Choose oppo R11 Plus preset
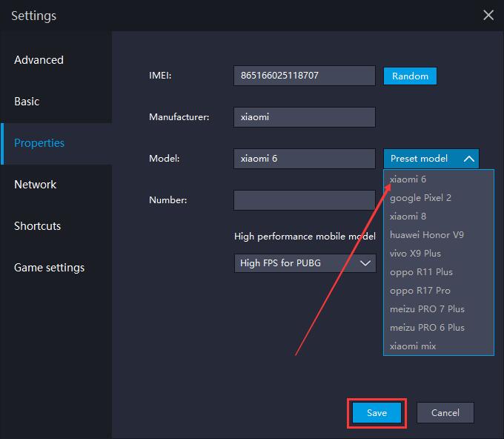This screenshot has width=504, height=439. [439, 272]
